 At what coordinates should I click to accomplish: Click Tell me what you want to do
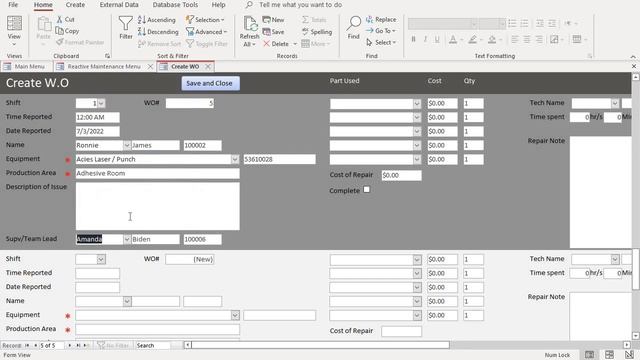pos(300,5)
